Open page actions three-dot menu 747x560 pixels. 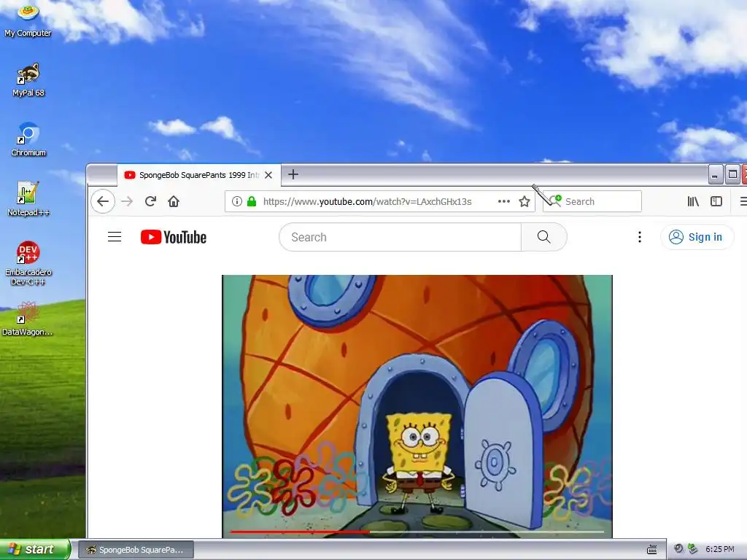(503, 201)
